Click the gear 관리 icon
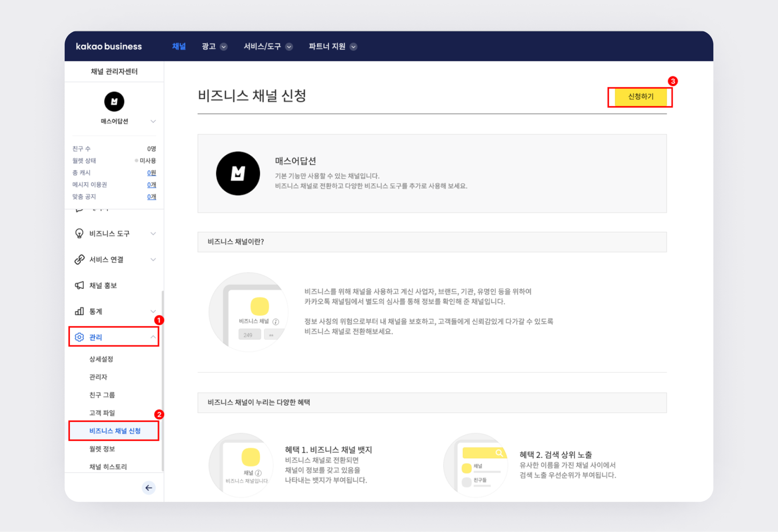Screen dimensions: 778x532 [x=79, y=337]
